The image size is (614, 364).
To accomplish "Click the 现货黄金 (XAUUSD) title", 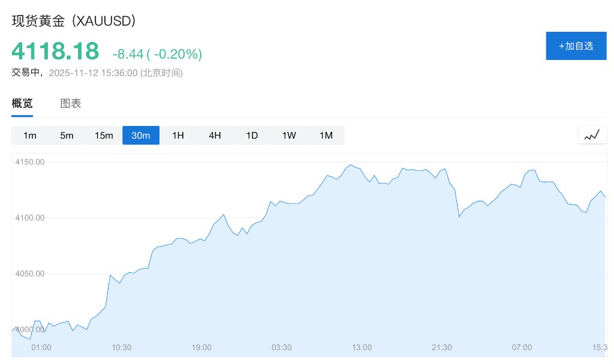I will pos(74,21).
